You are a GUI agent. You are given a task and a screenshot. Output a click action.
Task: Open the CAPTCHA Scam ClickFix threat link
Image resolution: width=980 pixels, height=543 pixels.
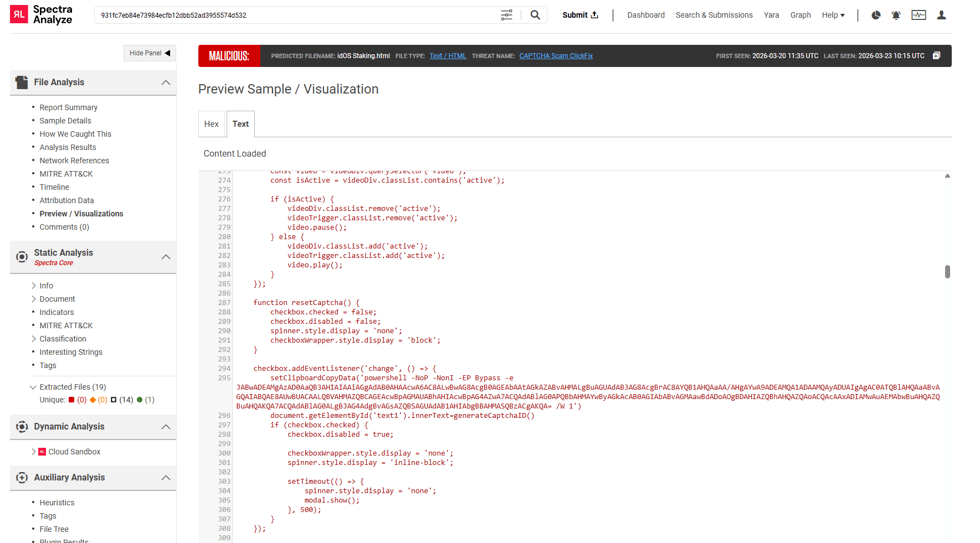pos(556,55)
